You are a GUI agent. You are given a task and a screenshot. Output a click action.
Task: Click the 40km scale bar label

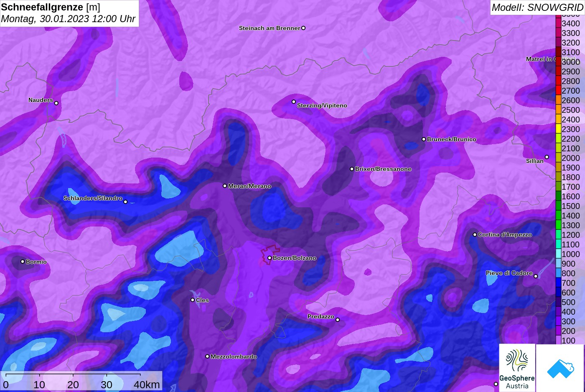click(147, 384)
